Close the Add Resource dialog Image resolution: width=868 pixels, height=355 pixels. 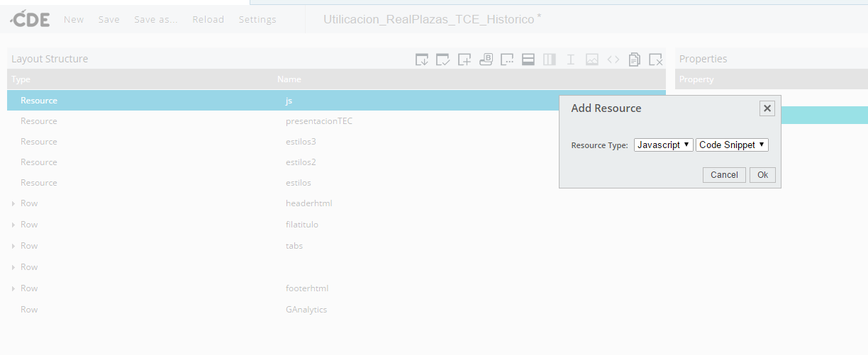(767, 108)
